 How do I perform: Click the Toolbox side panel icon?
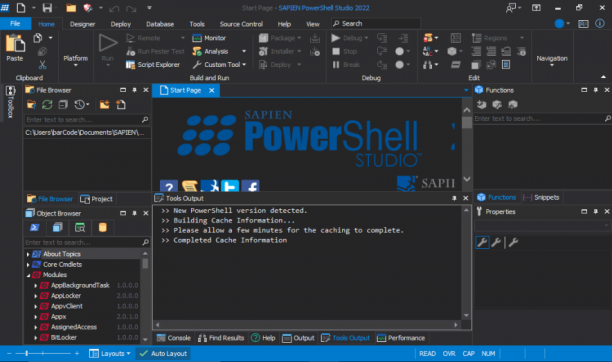(x=10, y=101)
